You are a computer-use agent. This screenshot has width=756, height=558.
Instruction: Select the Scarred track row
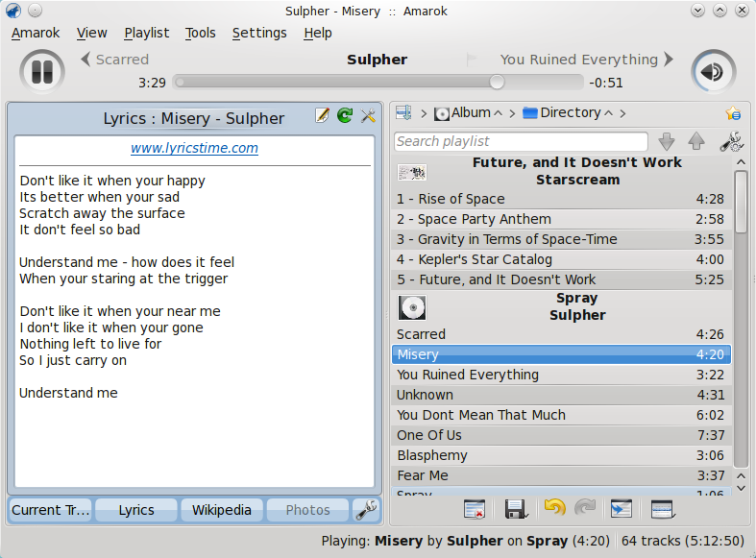point(561,334)
